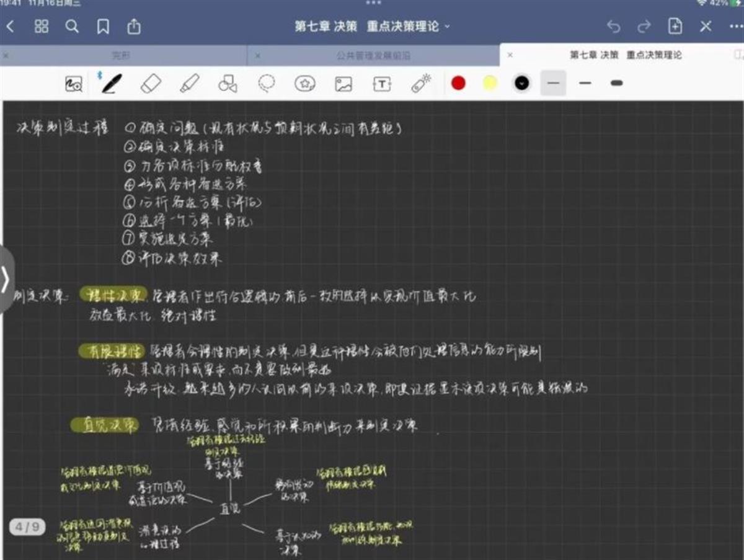Select the Lasso selection tool
The image size is (744, 560).
[x=267, y=83]
